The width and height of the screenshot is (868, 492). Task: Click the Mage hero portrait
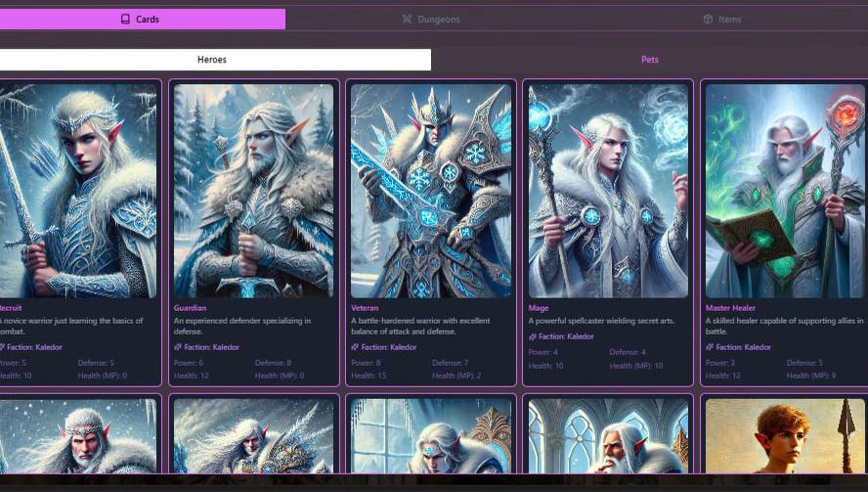click(x=608, y=191)
